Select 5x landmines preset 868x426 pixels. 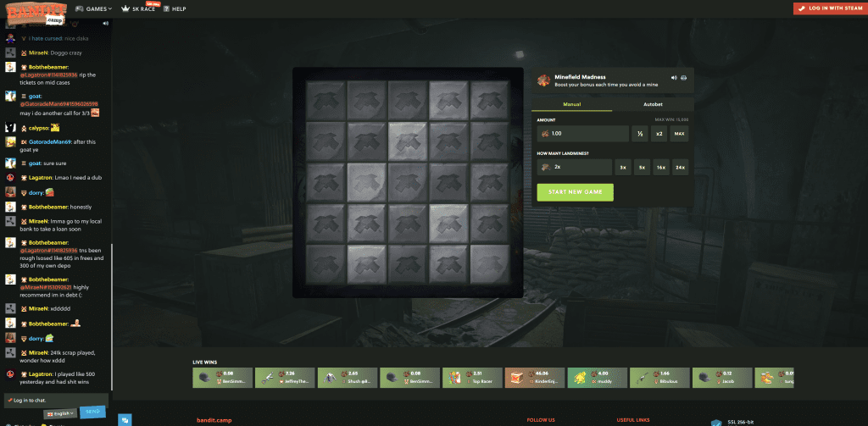(642, 167)
